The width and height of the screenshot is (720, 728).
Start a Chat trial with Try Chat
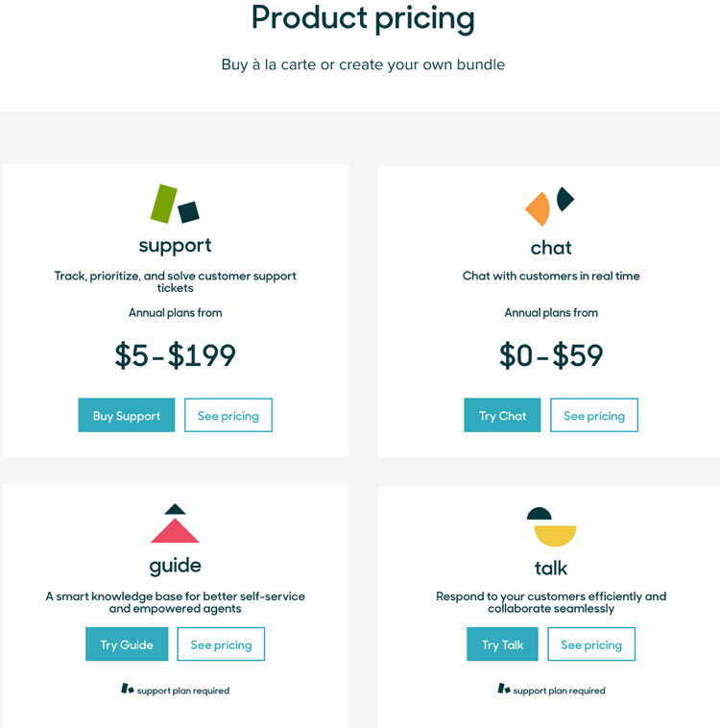[x=502, y=415]
